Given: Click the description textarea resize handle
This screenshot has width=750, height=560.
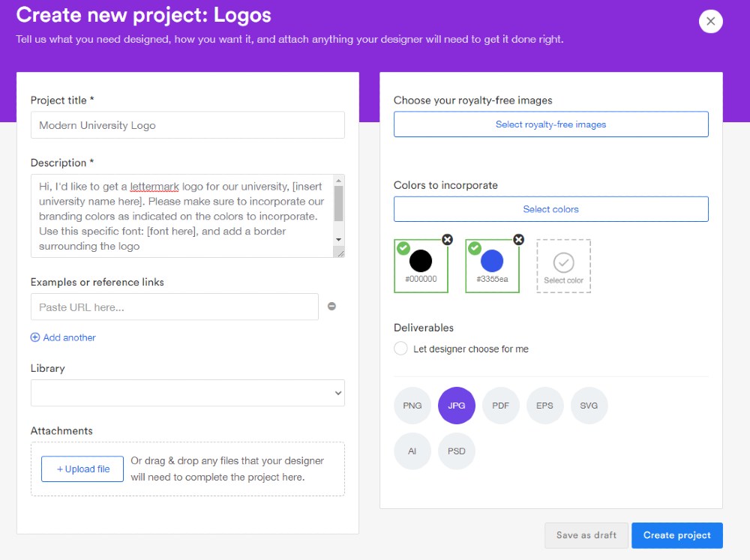Looking at the screenshot, I should [x=340, y=253].
